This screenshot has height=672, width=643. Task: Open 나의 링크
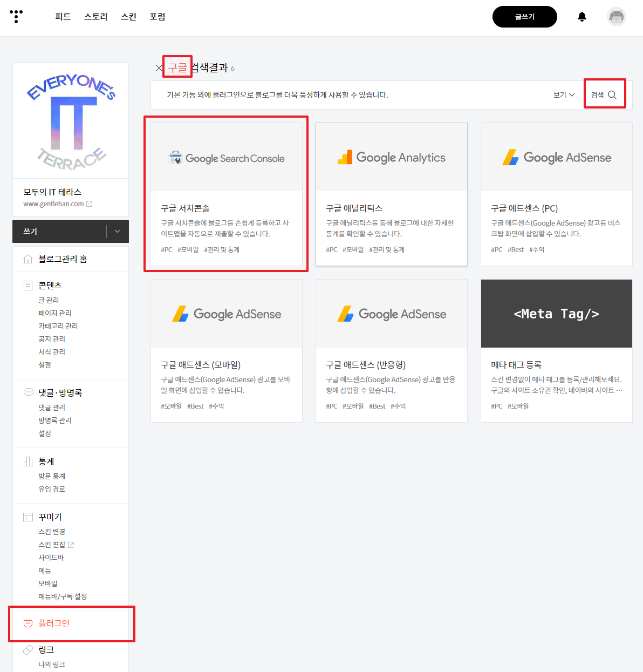(x=52, y=664)
